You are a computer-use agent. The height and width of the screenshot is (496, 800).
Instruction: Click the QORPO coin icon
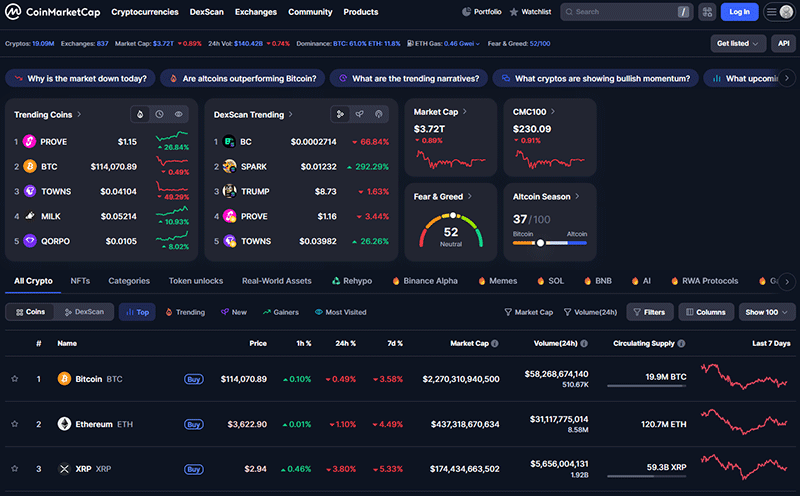pos(30,241)
